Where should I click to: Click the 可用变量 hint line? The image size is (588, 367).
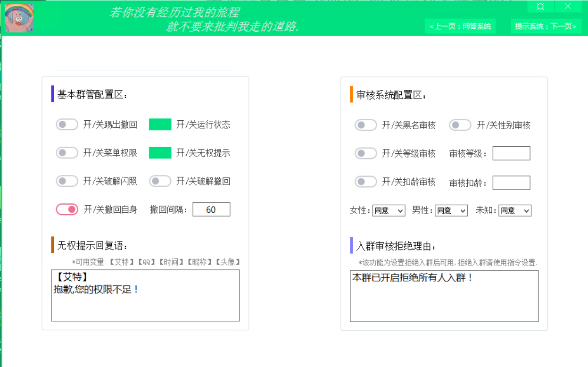click(157, 262)
